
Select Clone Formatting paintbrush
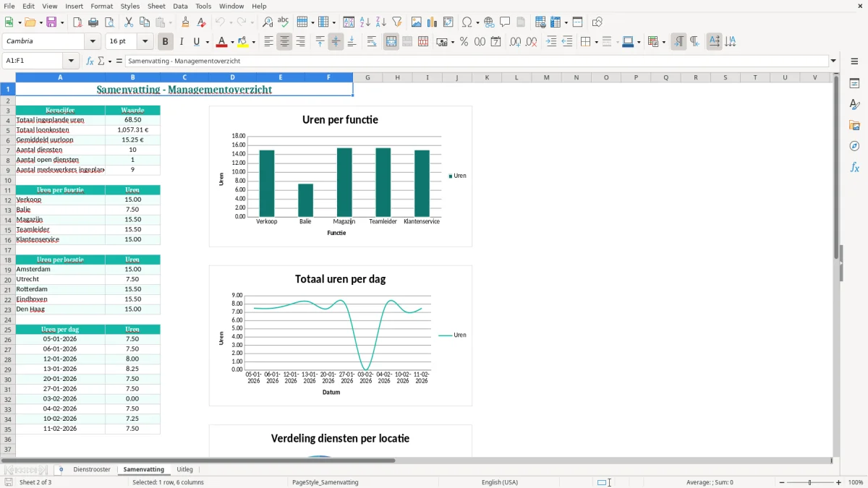click(186, 22)
